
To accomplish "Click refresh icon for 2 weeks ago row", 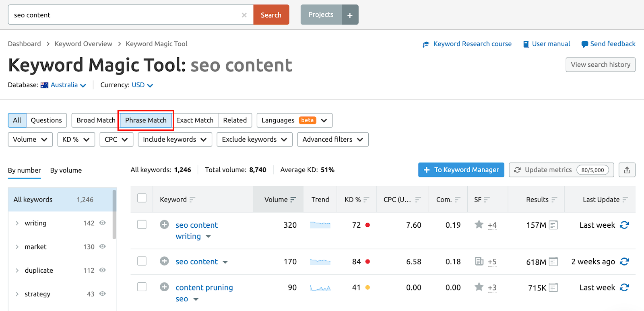I will point(624,262).
